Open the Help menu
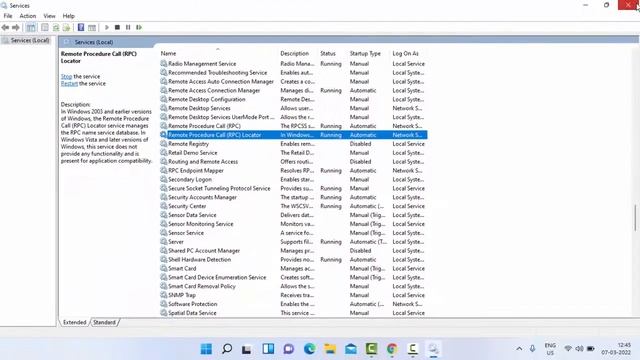The width and height of the screenshot is (640, 360). [69, 16]
